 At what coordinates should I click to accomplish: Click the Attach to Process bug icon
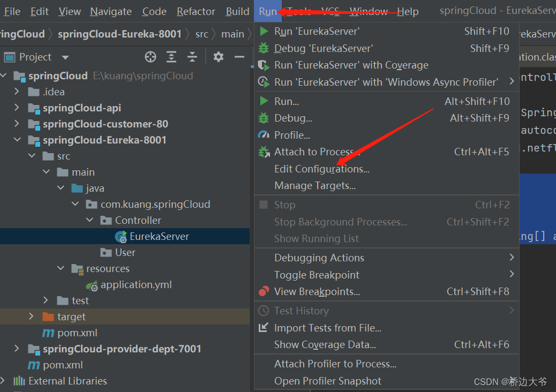pyautogui.click(x=264, y=152)
